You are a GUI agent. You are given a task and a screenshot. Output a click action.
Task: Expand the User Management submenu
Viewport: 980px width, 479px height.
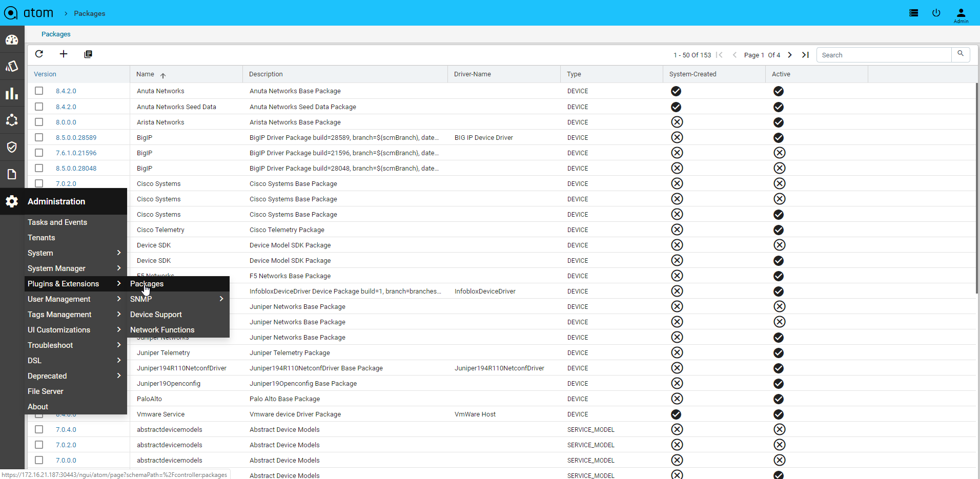point(75,299)
